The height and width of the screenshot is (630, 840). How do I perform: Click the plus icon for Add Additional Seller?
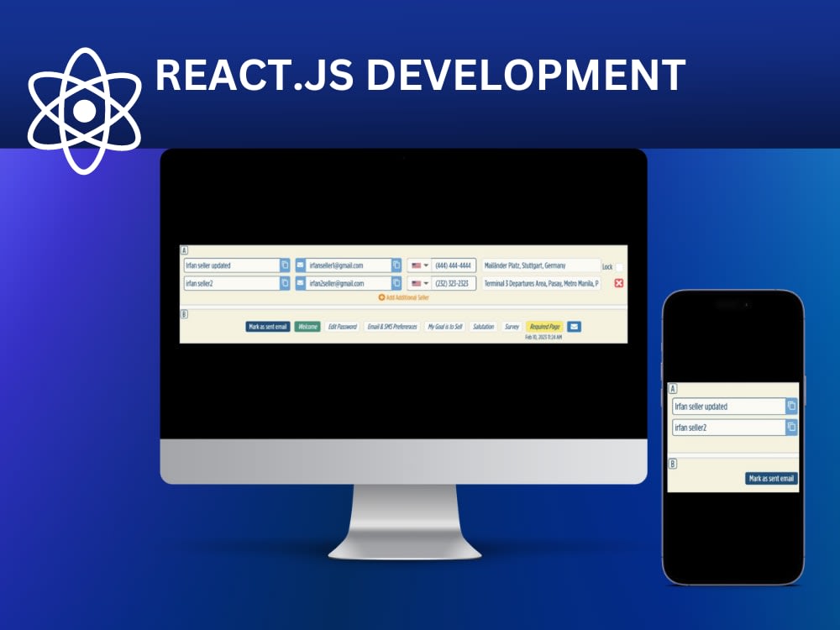coord(381,297)
